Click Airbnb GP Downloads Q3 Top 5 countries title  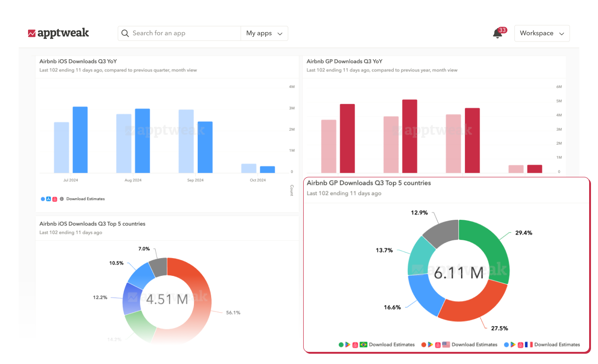tap(369, 183)
